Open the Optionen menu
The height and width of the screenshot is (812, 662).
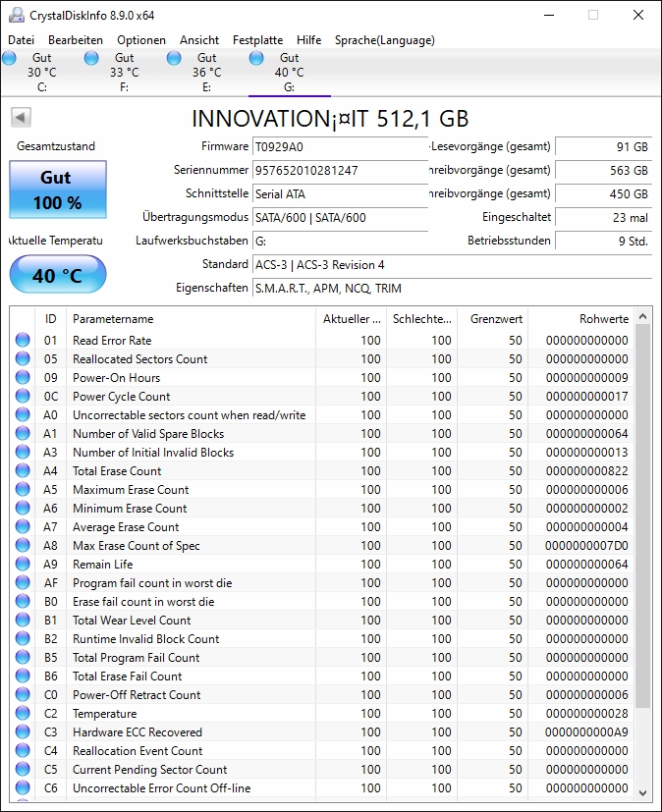[141, 40]
